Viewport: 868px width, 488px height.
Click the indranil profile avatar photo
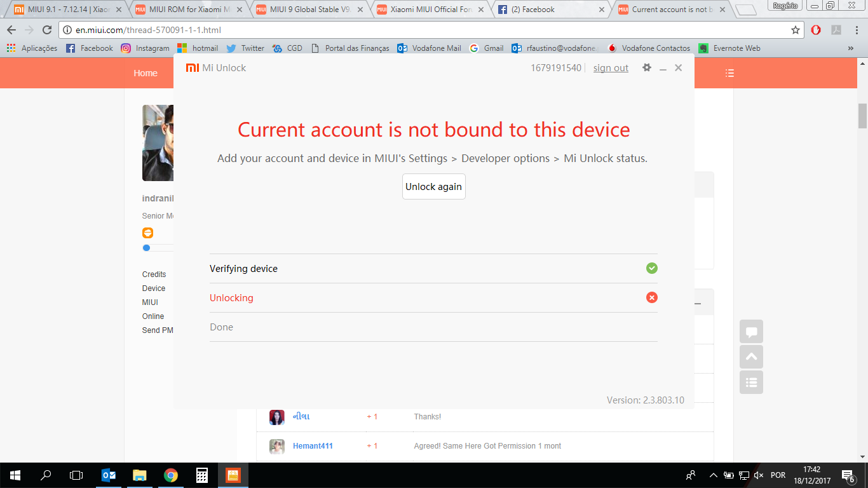click(x=158, y=143)
